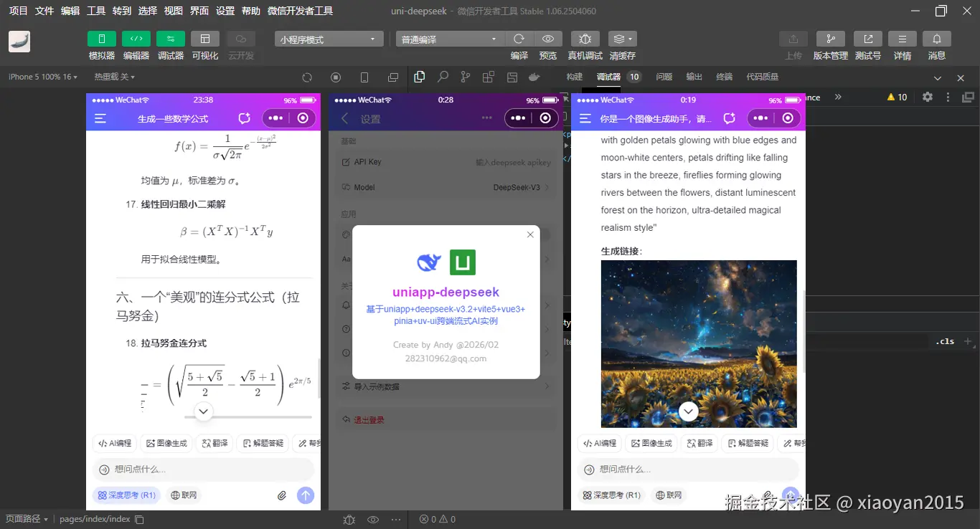This screenshot has width=980, height=529.
Task: Open the 热重载 关 hot reload dropdown
Action: [x=114, y=77]
